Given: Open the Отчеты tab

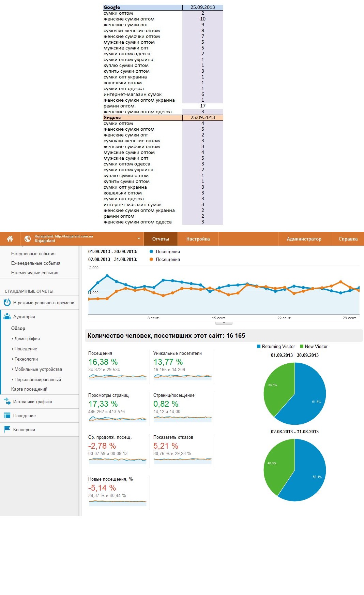Looking at the screenshot, I should pos(161,239).
